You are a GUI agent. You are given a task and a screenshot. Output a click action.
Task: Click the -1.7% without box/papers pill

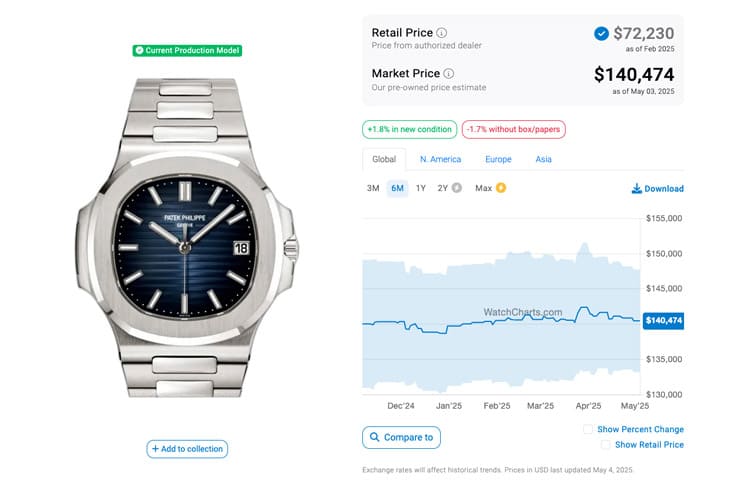[x=514, y=129]
